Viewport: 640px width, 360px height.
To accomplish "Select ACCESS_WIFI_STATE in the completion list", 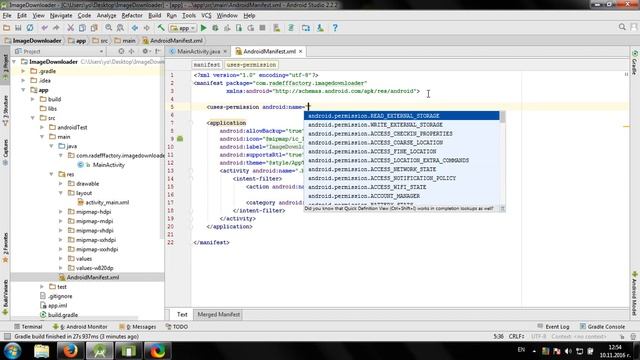I will tap(402, 187).
